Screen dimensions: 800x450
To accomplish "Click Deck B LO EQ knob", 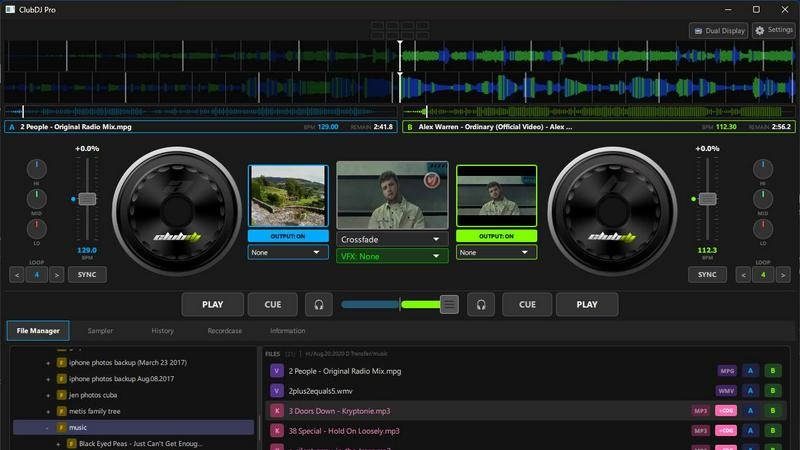I will pos(763,229).
